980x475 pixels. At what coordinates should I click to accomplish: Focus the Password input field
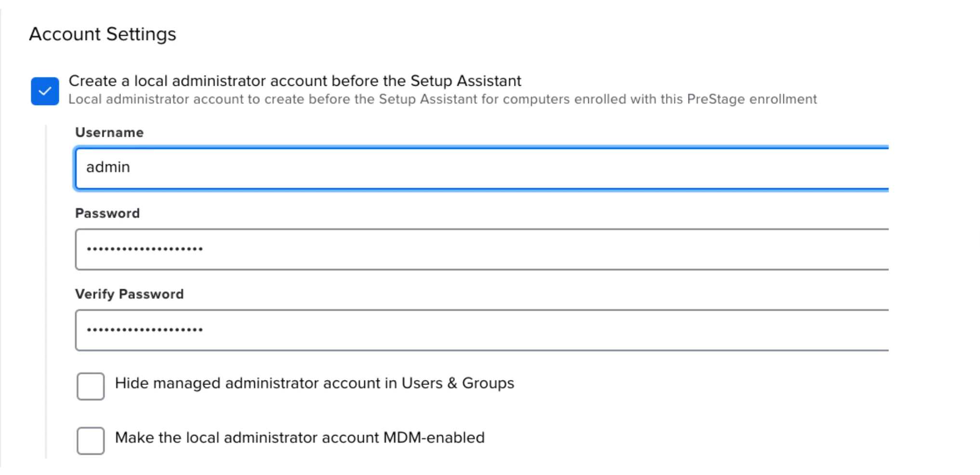pyautogui.click(x=482, y=249)
